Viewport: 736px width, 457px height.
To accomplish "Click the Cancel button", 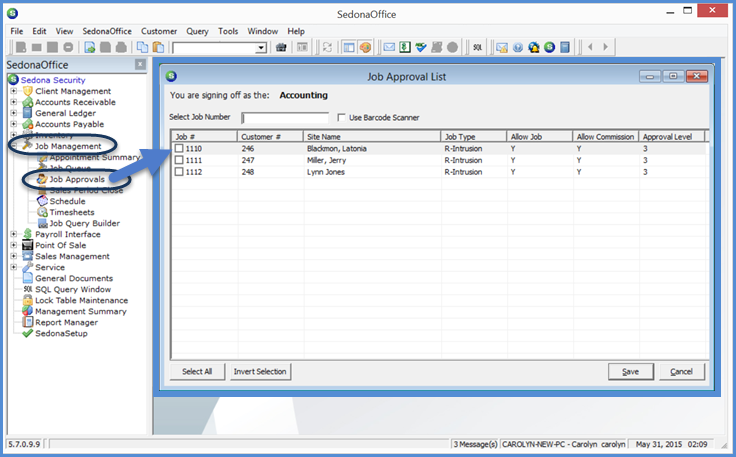I will click(x=682, y=372).
